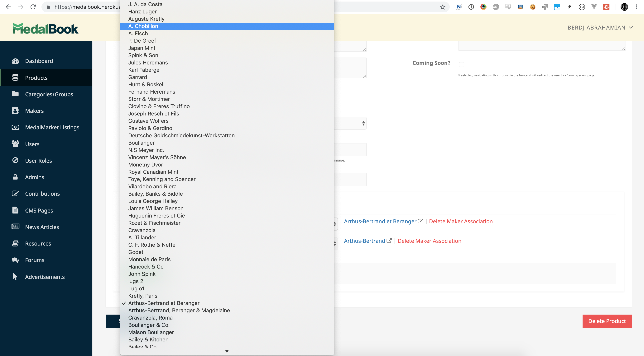The height and width of the screenshot is (356, 644).
Task: Click the Advertisements cursor icon
Action: pyautogui.click(x=15, y=277)
